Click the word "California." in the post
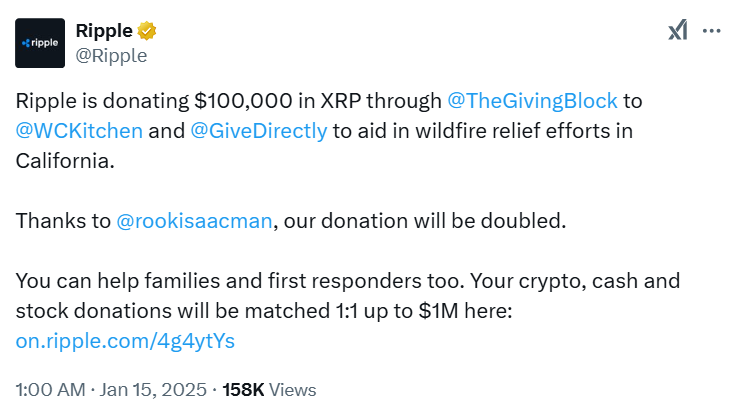 pyautogui.click(x=65, y=161)
